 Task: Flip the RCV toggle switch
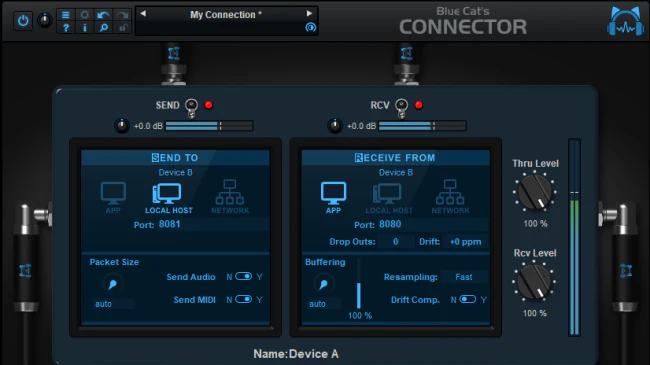401,108
